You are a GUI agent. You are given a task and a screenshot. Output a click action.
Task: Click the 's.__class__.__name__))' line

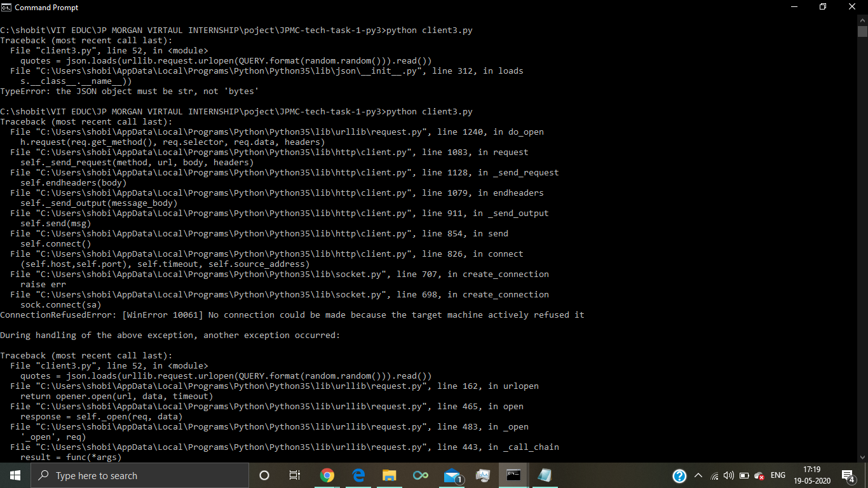[76, 81]
